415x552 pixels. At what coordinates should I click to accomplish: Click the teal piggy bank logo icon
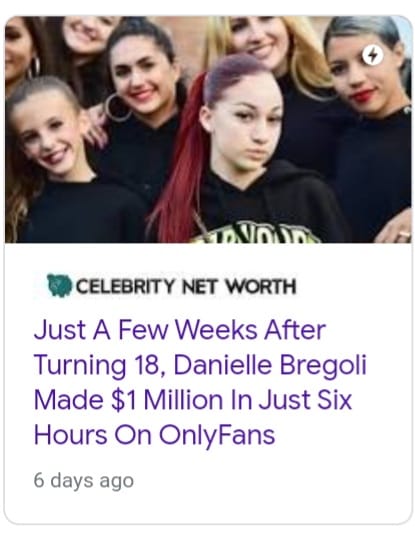59,285
